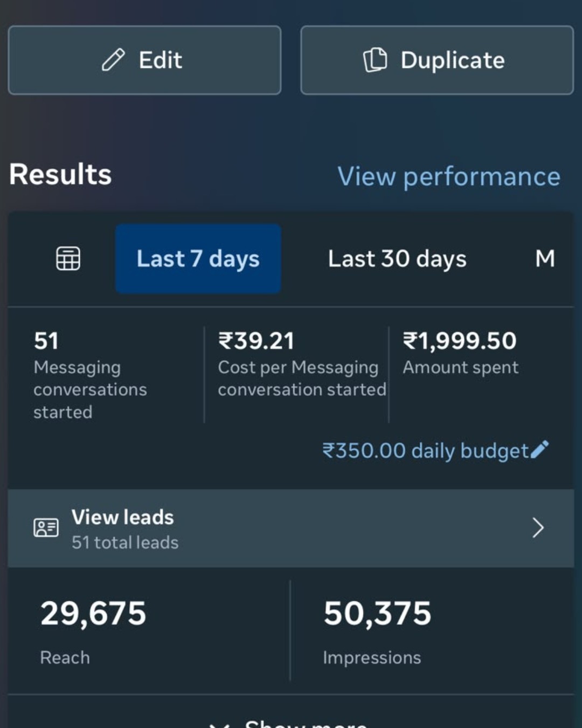
Task: Click the chevron arrow on View leads row
Action: tap(538, 528)
